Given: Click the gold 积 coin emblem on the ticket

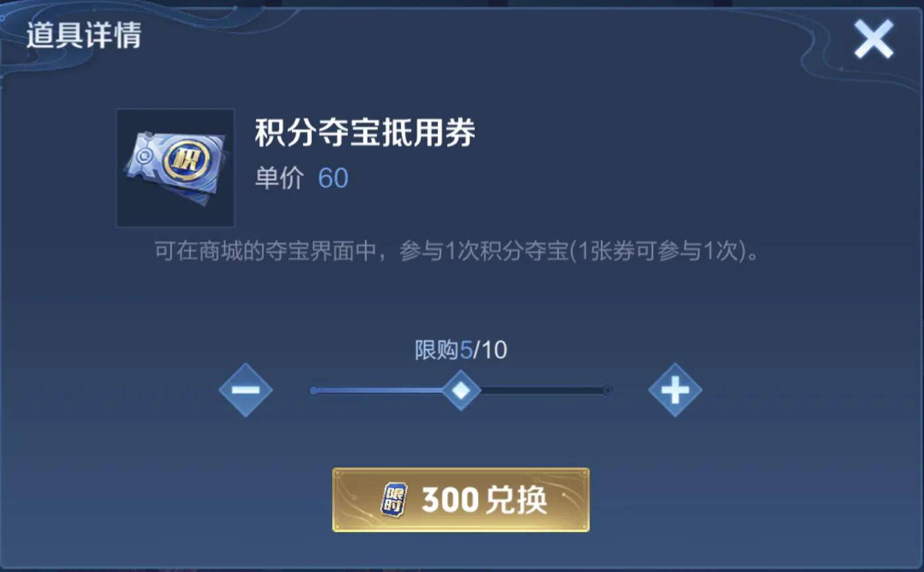Looking at the screenshot, I should pyautogui.click(x=186, y=160).
